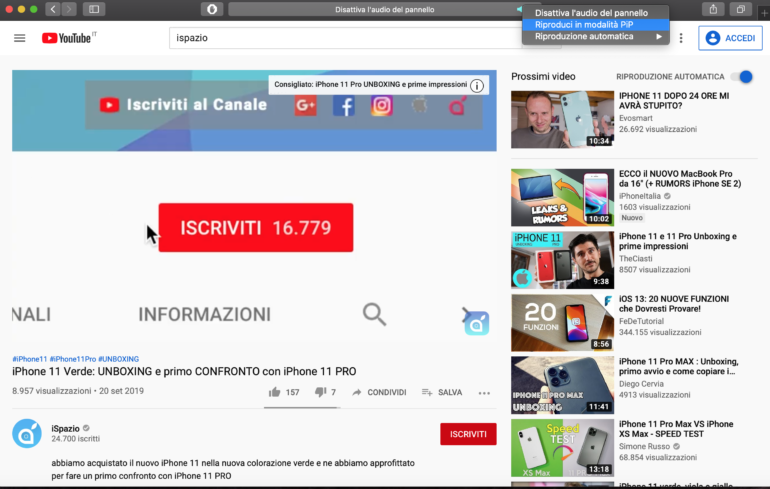The width and height of the screenshot is (770, 489).
Task: Click the #UNBOXING hashtag link
Action: (x=118, y=359)
